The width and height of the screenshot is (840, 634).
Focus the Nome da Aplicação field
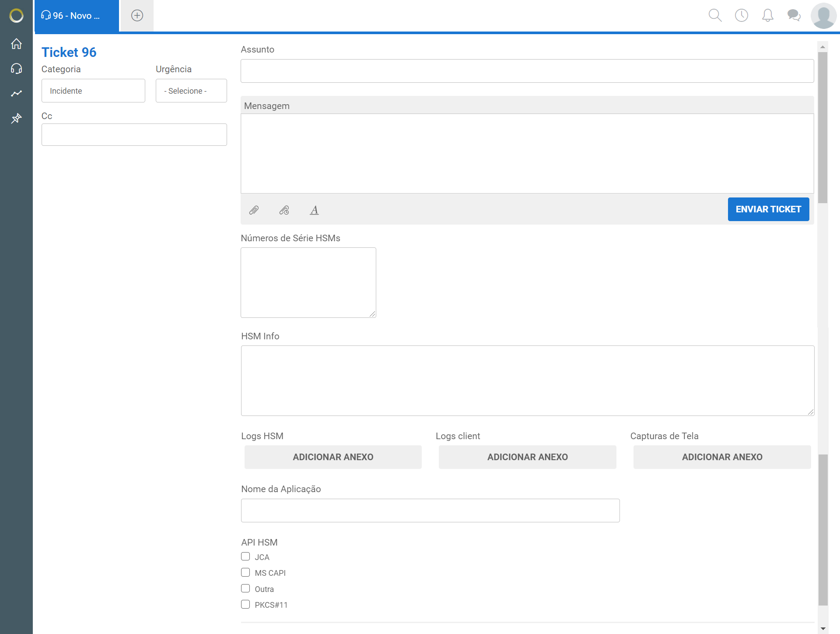(430, 511)
